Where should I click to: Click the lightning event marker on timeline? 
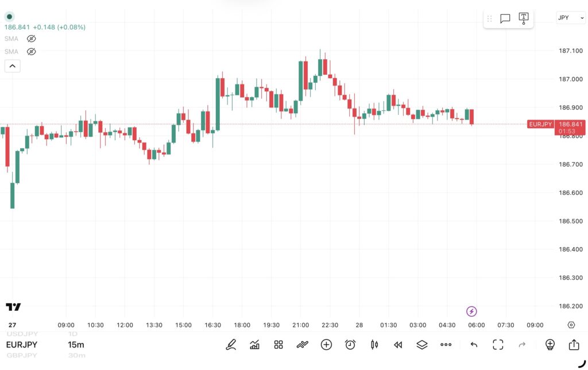tap(471, 311)
